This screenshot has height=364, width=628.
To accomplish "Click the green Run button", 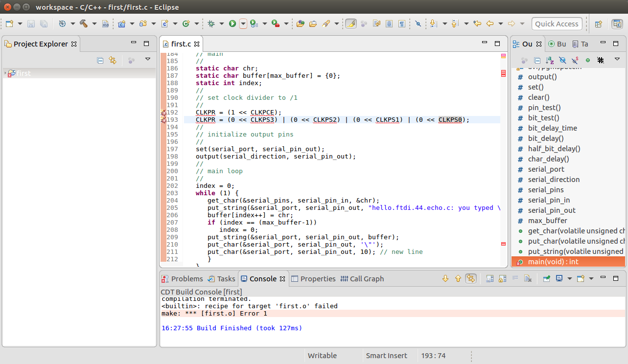I will click(233, 23).
